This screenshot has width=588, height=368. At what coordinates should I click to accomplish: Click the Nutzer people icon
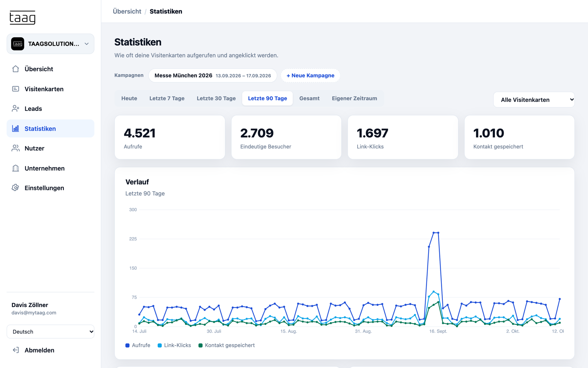click(x=15, y=148)
